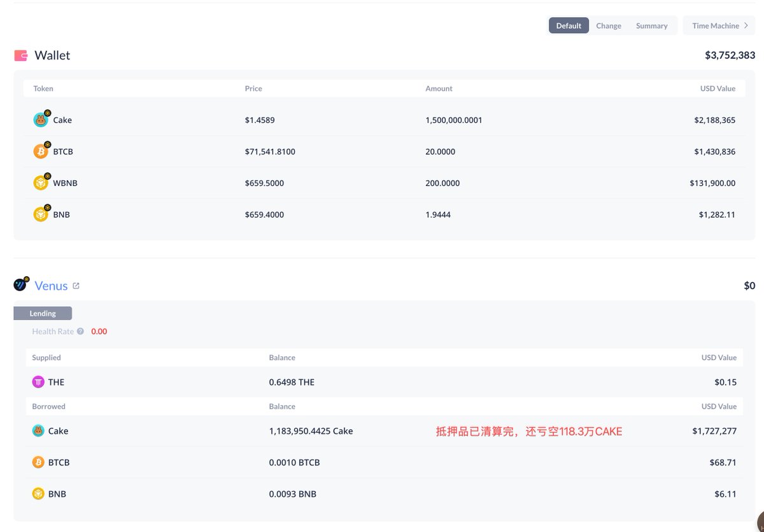Click the Wallet section icon
764x532 pixels.
(21, 55)
